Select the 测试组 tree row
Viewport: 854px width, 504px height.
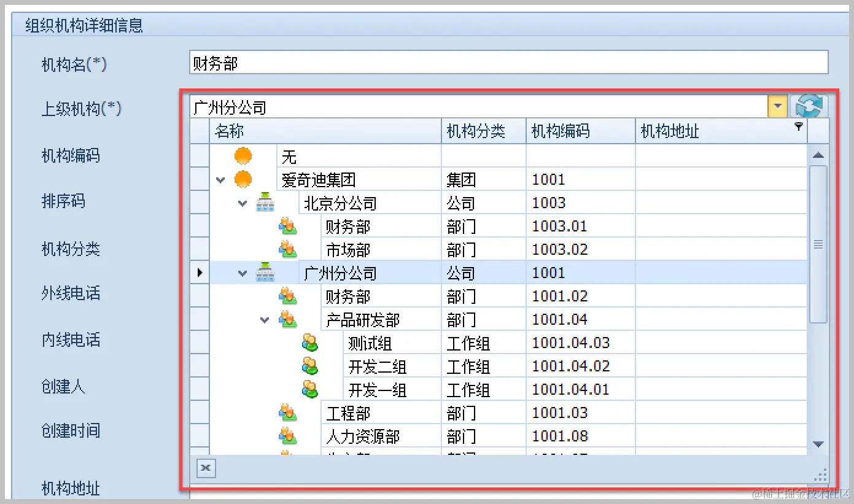click(508, 343)
